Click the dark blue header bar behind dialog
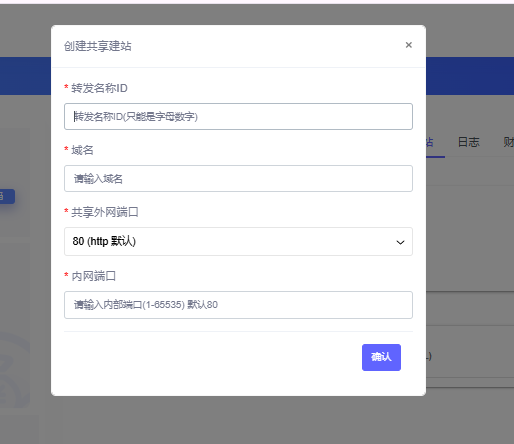Screen dimensions: 514x444 pyautogui.click(x=470, y=76)
